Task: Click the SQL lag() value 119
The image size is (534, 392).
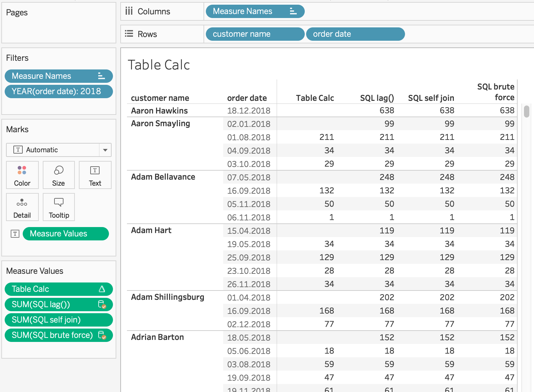Action: pyautogui.click(x=387, y=230)
